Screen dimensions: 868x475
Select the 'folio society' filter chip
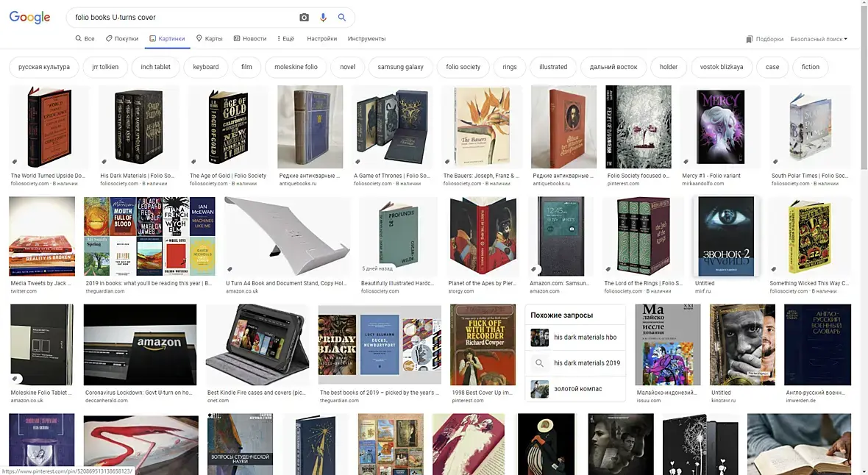coord(463,67)
